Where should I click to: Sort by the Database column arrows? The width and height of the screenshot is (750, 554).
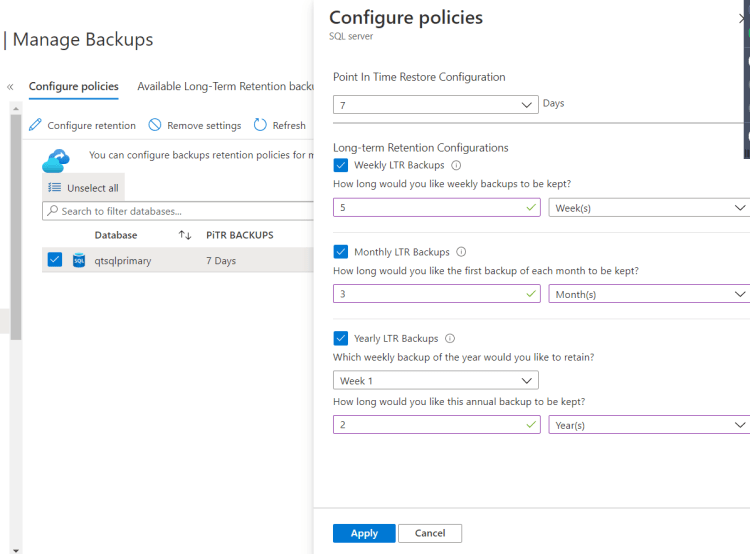(185, 235)
